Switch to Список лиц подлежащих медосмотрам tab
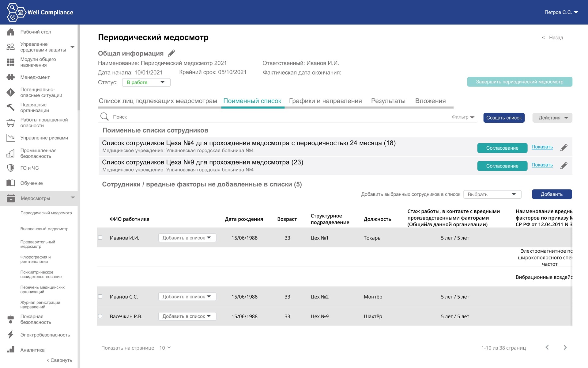 158,101
